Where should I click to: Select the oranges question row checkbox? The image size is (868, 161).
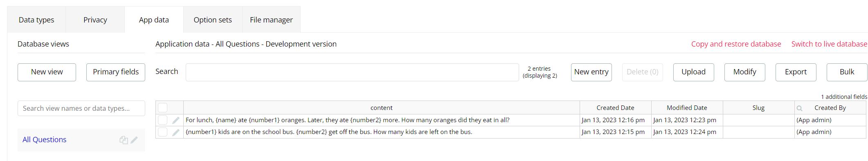[163, 120]
